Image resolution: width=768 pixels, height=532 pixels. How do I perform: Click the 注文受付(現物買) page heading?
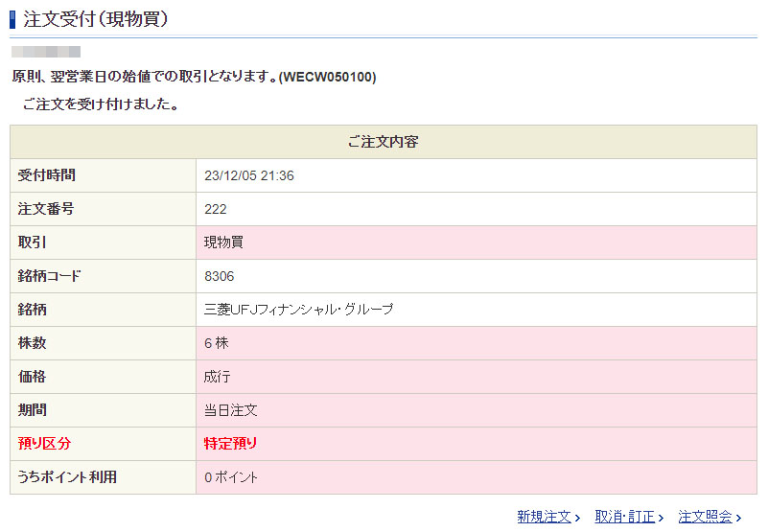pyautogui.click(x=95, y=18)
